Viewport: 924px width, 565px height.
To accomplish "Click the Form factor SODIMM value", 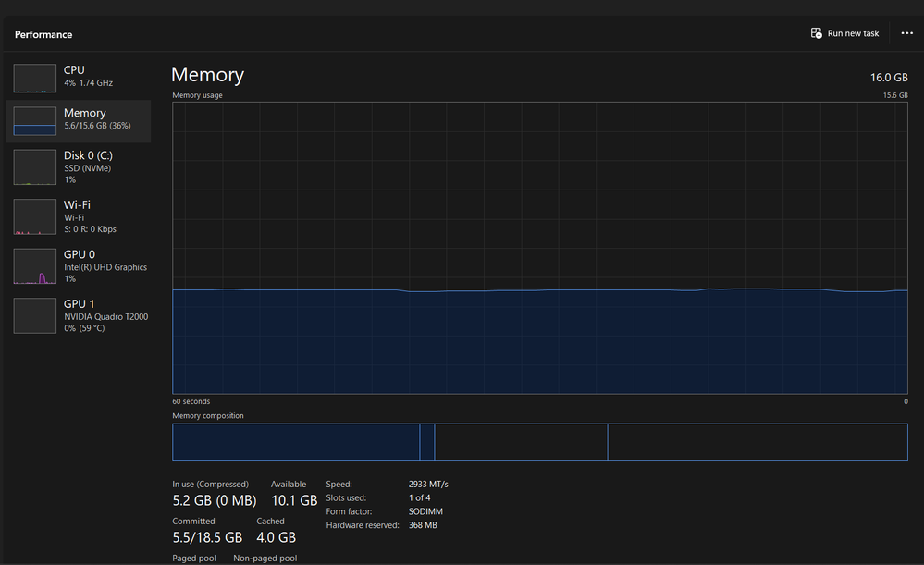I will pos(425,511).
